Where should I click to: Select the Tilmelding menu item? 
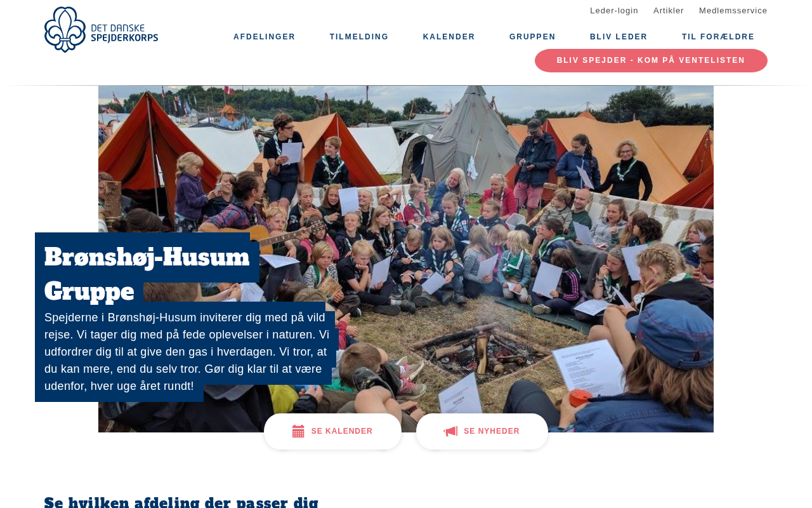(x=359, y=37)
